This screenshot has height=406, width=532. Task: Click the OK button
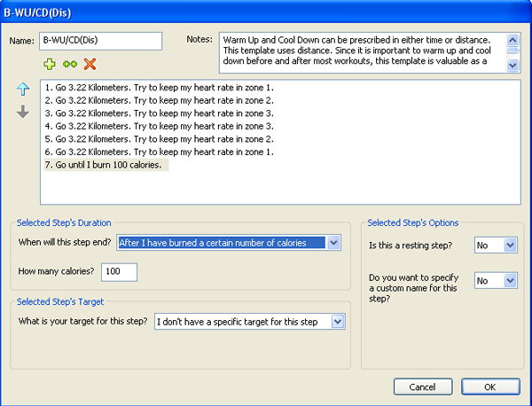coord(490,387)
